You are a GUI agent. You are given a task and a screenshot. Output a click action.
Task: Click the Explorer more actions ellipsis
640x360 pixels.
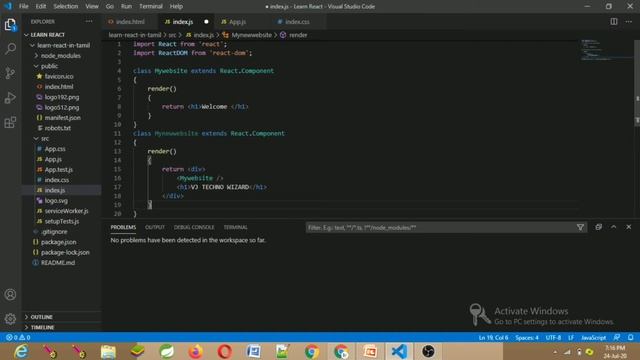coord(89,21)
